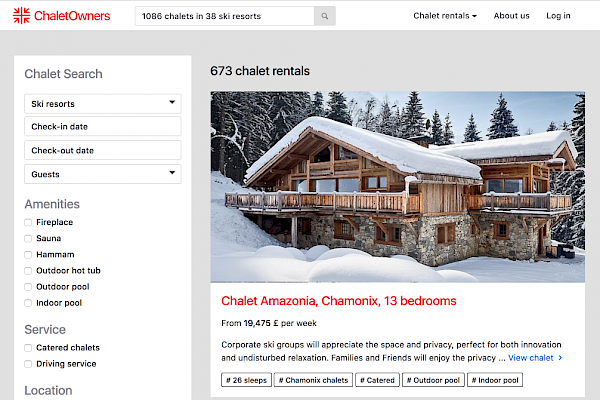
Task: Select the Indoor pool checkbox
Action: tap(28, 303)
